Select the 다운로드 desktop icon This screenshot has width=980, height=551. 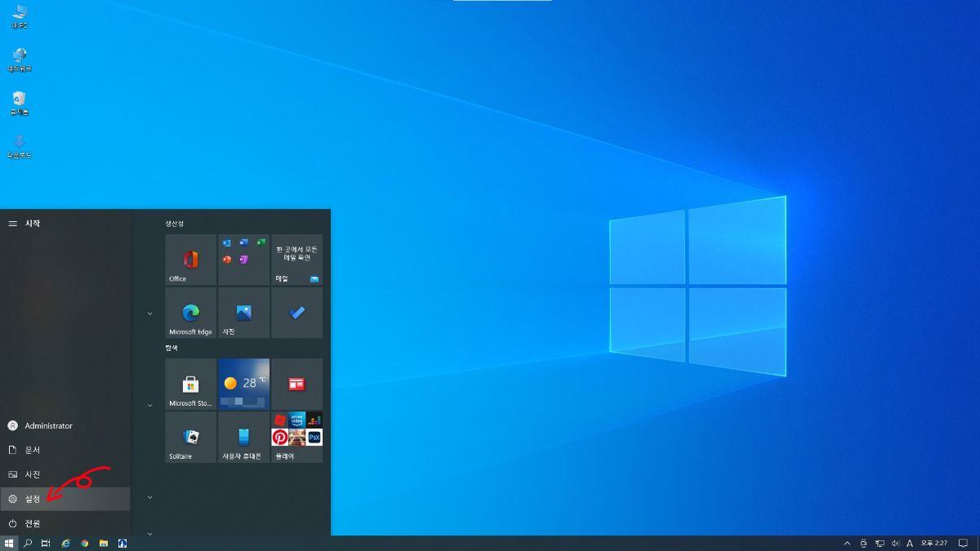20,146
